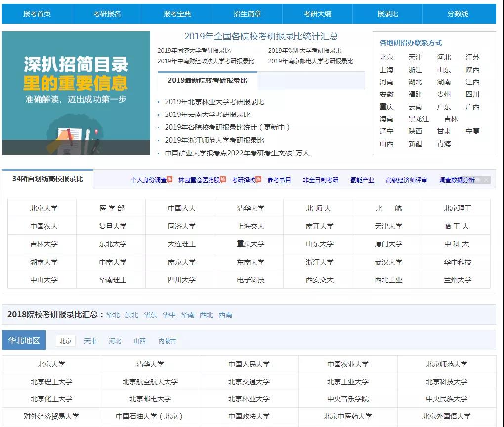Open 中国矿业大学报点2022年考研 news link

pyautogui.click(x=237, y=153)
